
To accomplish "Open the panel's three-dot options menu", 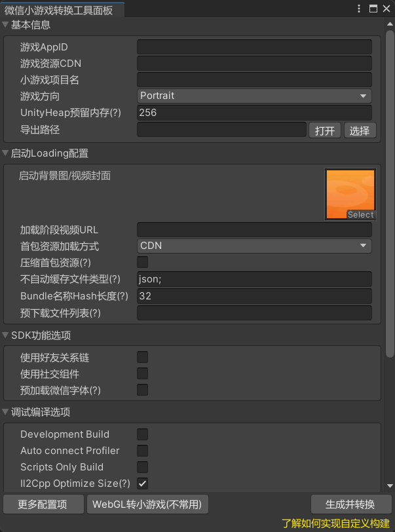I will (x=359, y=9).
